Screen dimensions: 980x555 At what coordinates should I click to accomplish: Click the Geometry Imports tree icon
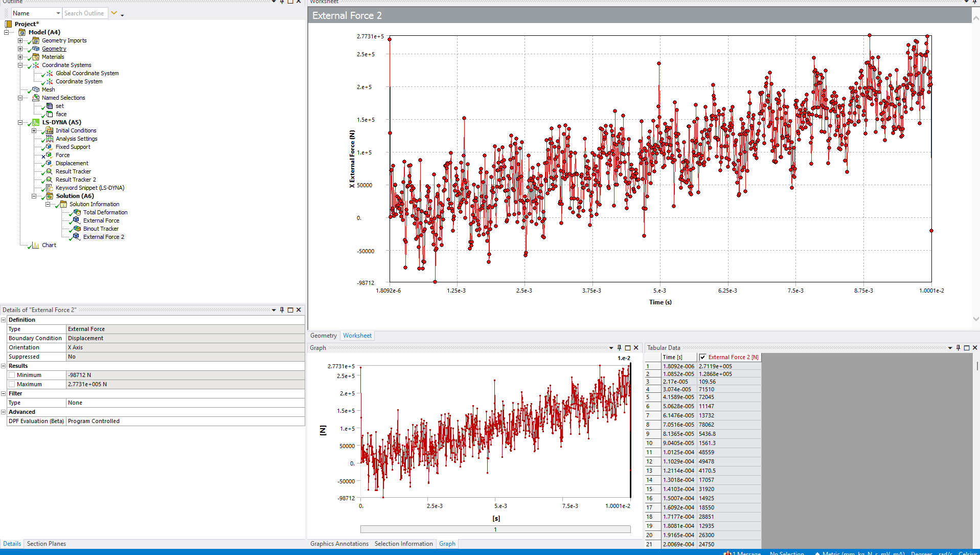pyautogui.click(x=36, y=40)
